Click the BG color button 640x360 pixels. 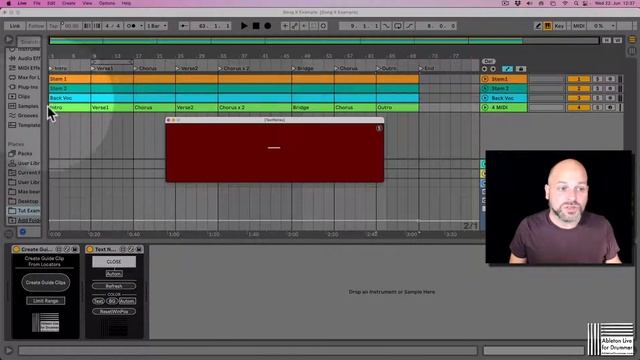(112, 301)
